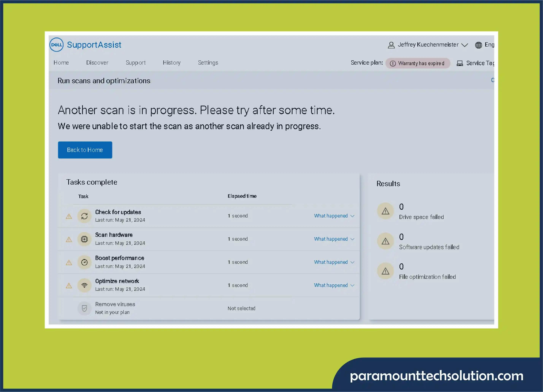Click the laptop Service Tag icon
543x392 pixels.
tap(460, 63)
